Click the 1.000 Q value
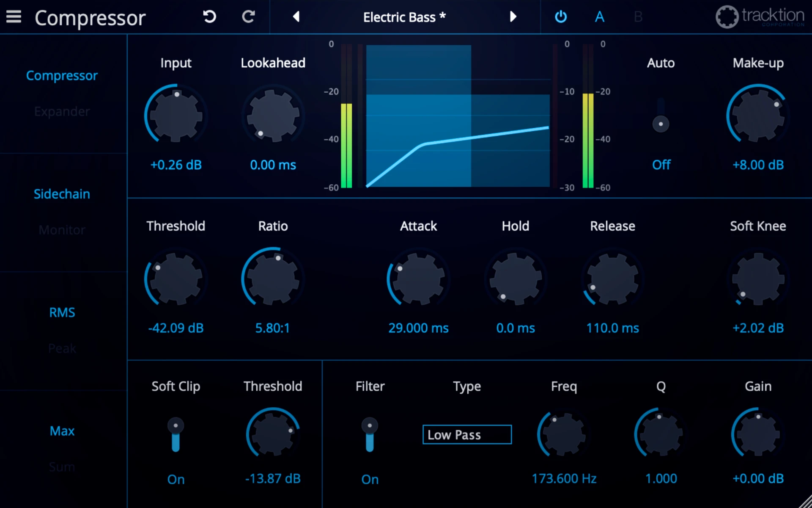812x508 pixels. click(661, 479)
